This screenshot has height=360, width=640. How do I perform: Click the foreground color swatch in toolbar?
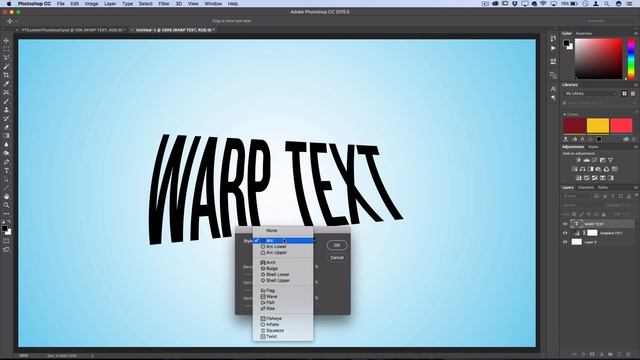(4, 229)
